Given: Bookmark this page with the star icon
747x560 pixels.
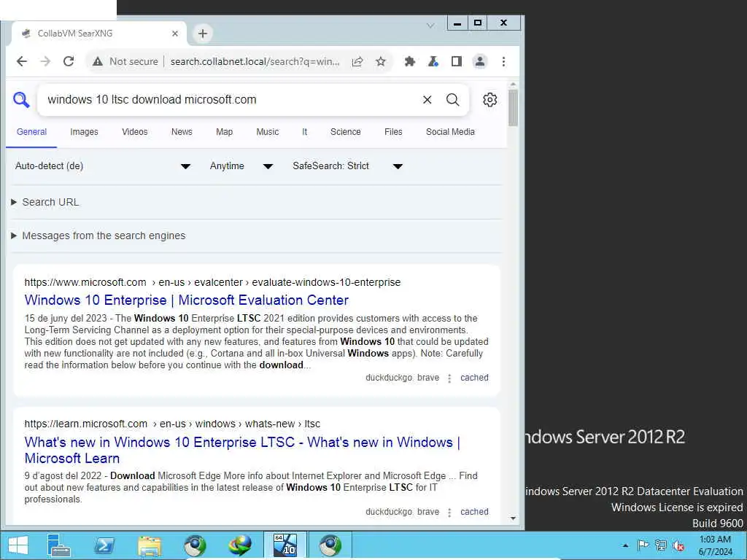Looking at the screenshot, I should click(x=381, y=61).
